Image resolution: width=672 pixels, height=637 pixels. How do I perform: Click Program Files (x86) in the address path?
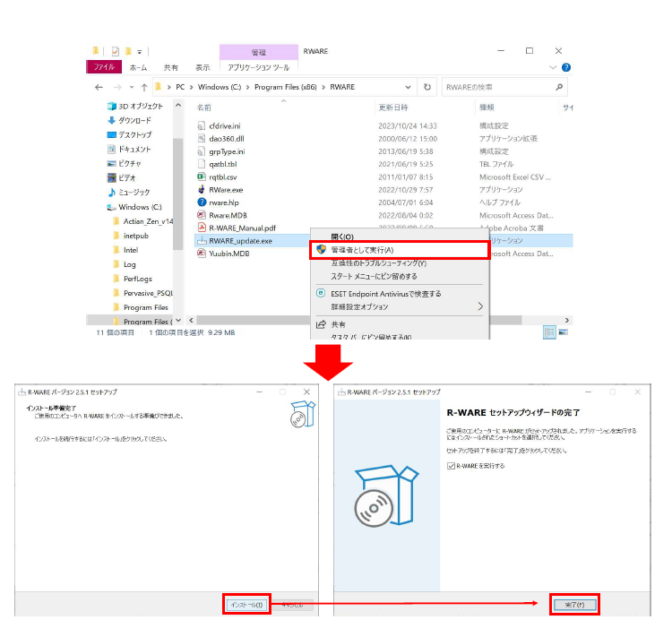click(x=286, y=87)
